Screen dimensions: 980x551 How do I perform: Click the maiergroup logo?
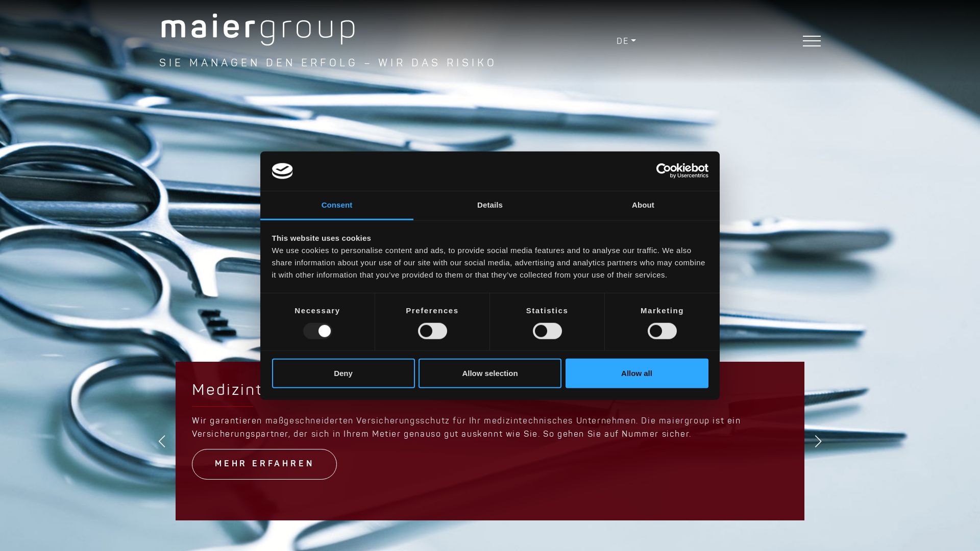tap(258, 30)
